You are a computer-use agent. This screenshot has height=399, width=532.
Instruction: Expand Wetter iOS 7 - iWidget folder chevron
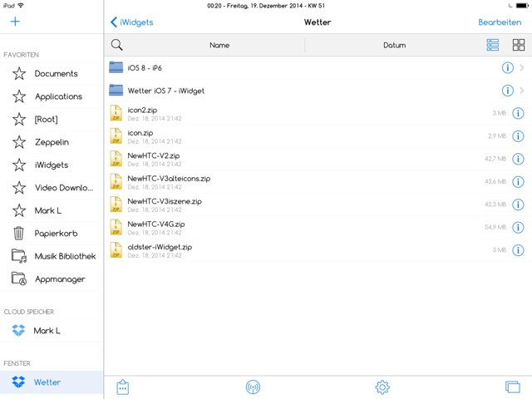(x=522, y=91)
